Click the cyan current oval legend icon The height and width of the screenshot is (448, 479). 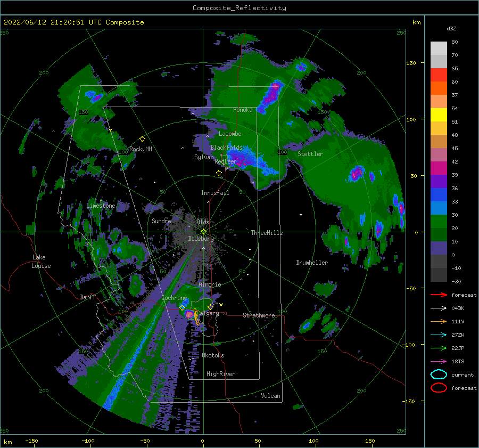439,374
